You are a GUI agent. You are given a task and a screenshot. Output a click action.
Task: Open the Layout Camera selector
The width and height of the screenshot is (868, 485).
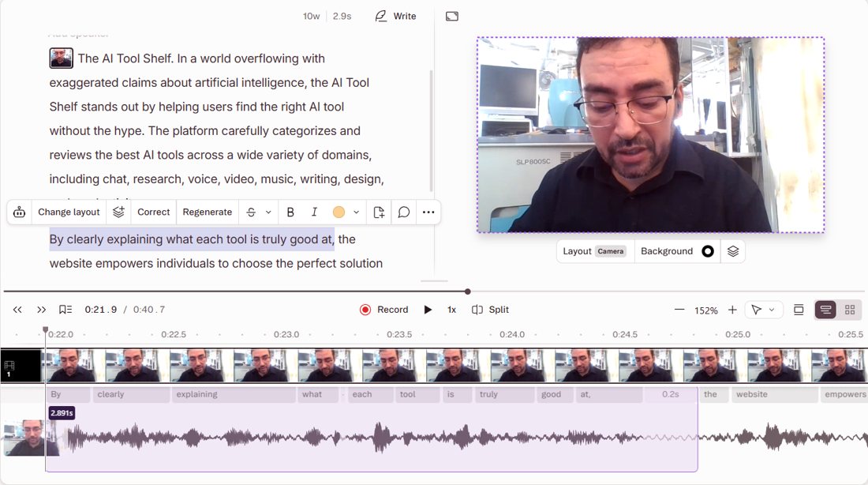coord(594,251)
